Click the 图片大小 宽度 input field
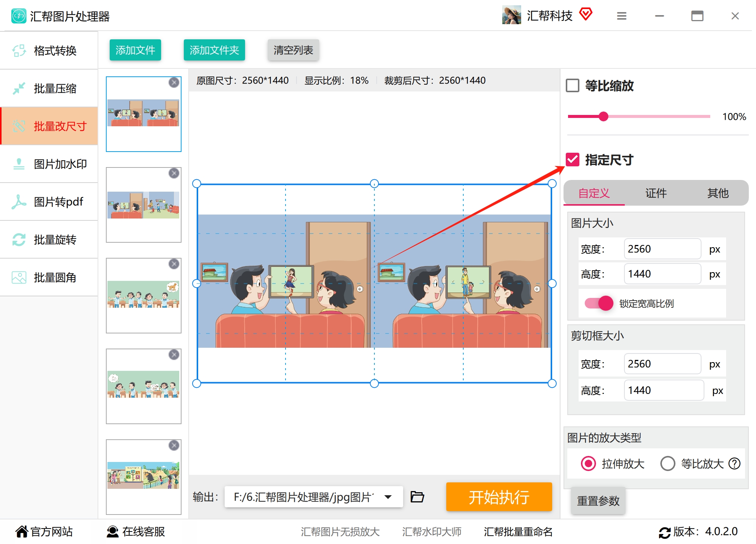Screen dimensions: 756x544 (x=663, y=249)
